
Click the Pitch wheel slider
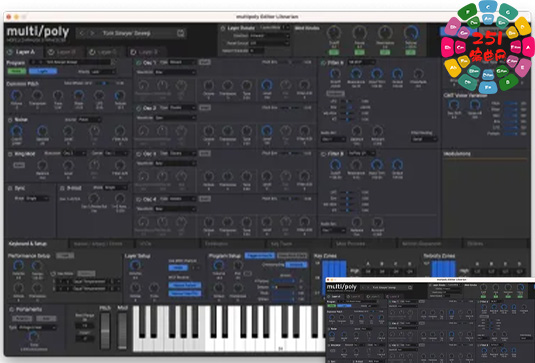click(x=105, y=330)
